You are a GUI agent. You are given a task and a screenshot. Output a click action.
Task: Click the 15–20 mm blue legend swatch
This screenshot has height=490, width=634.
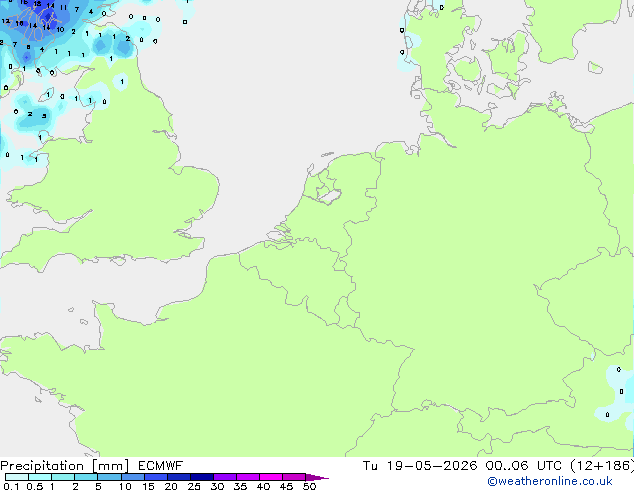point(155,477)
